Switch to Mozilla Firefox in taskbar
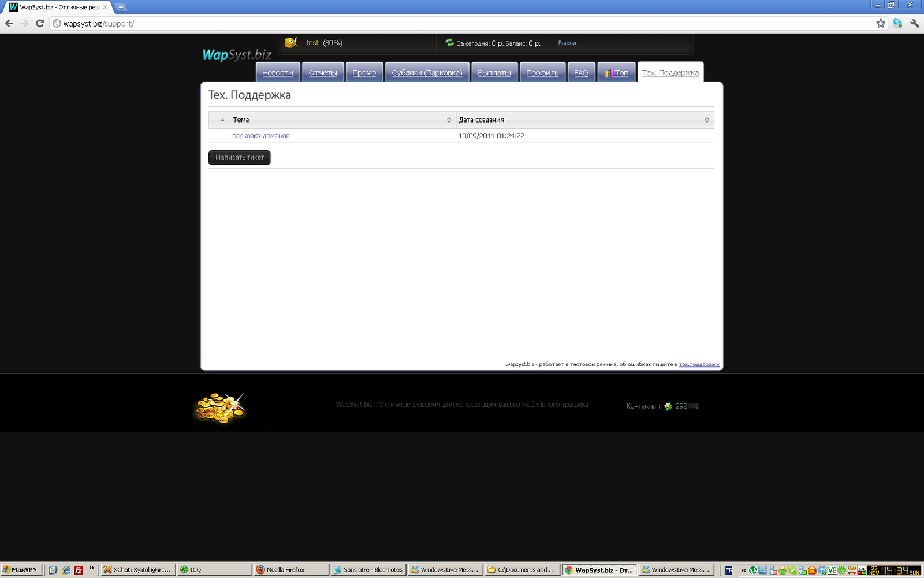 (292, 570)
